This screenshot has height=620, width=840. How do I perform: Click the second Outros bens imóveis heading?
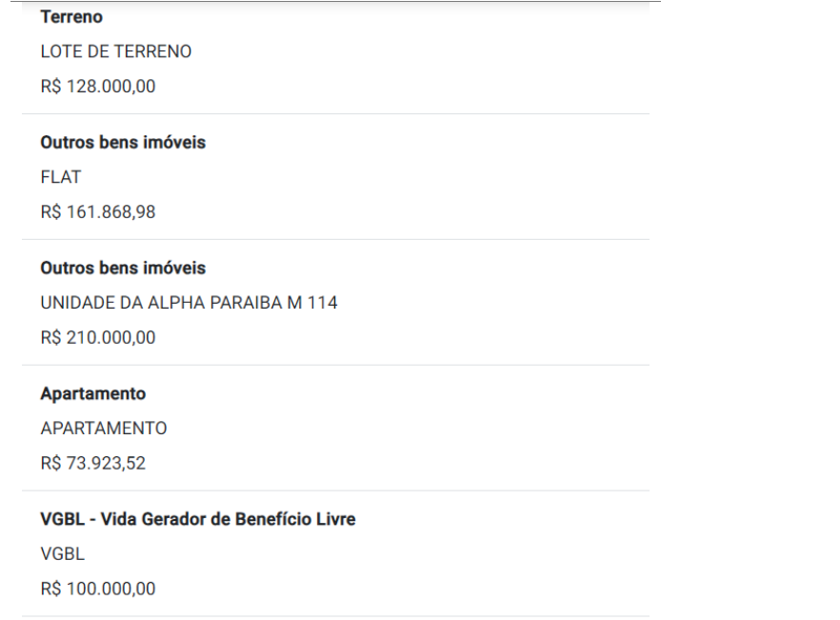tap(123, 268)
